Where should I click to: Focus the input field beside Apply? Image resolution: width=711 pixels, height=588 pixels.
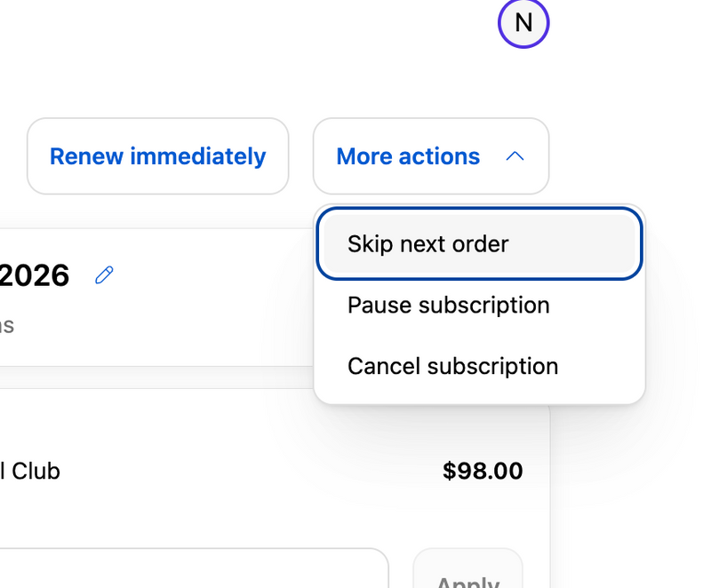point(194,569)
